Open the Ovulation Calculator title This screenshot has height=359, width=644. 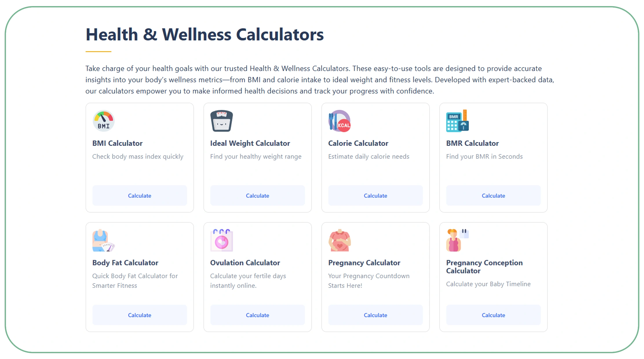point(245,263)
